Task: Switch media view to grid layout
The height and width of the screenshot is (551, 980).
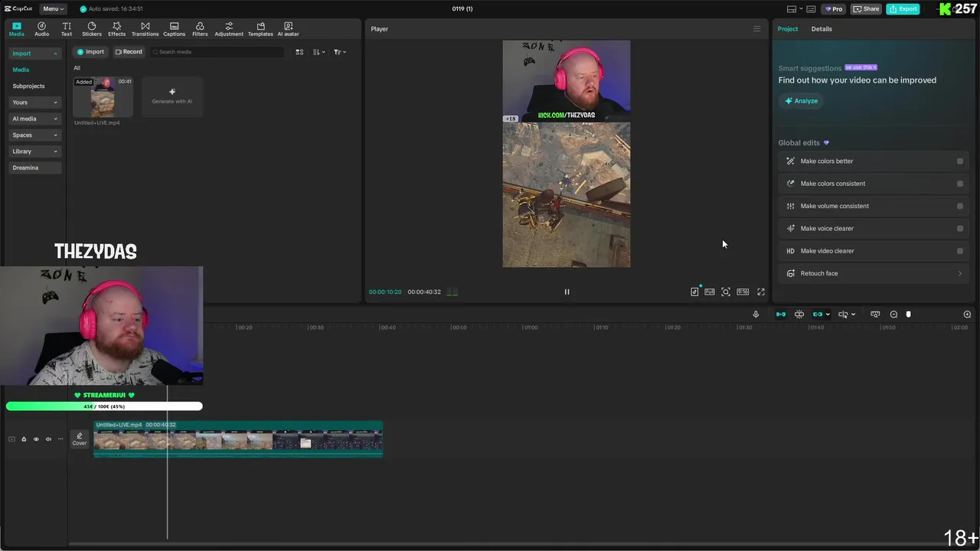Action: tap(299, 52)
